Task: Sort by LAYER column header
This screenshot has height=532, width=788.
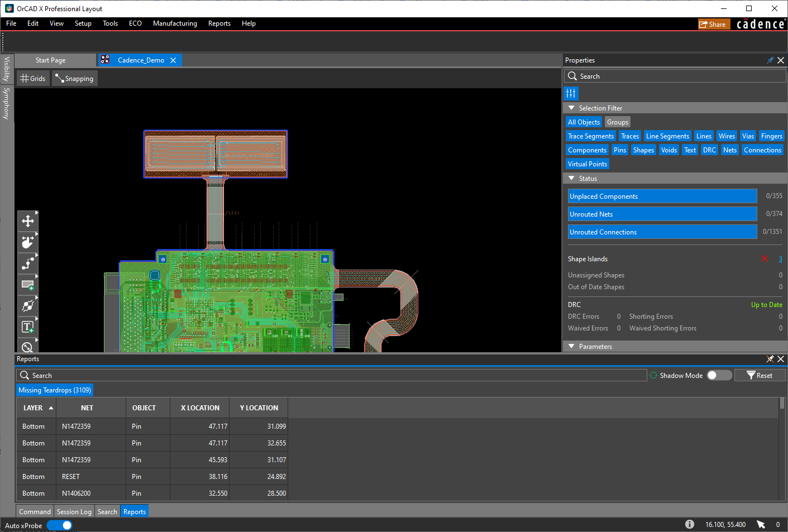Action: 37,408
